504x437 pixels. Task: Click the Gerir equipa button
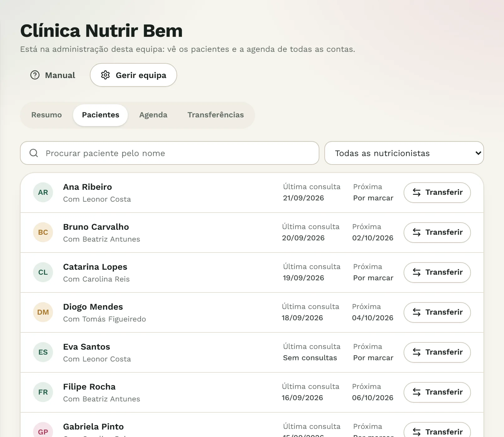133,75
